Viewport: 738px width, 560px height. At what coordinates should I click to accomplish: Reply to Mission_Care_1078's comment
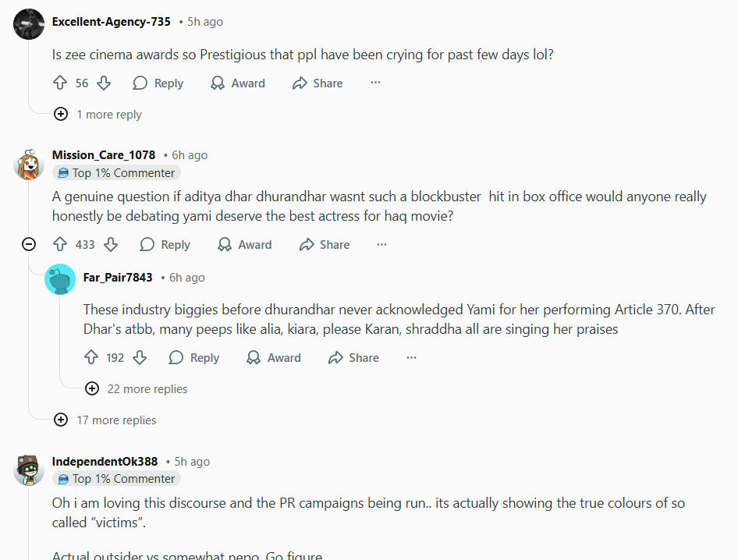pyautogui.click(x=165, y=245)
